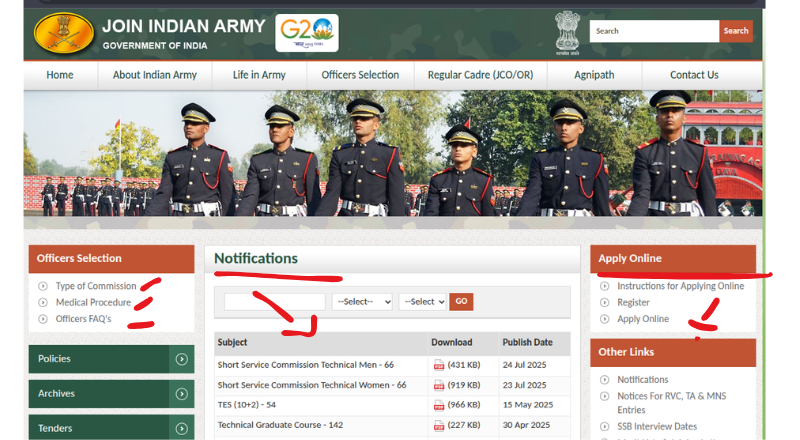This screenshot has height=440, width=800.
Task: Click the arrow icon on Policies
Action: [181, 359]
